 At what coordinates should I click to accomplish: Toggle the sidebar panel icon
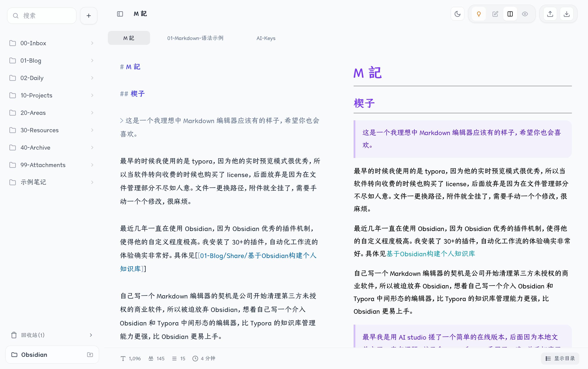pyautogui.click(x=120, y=14)
